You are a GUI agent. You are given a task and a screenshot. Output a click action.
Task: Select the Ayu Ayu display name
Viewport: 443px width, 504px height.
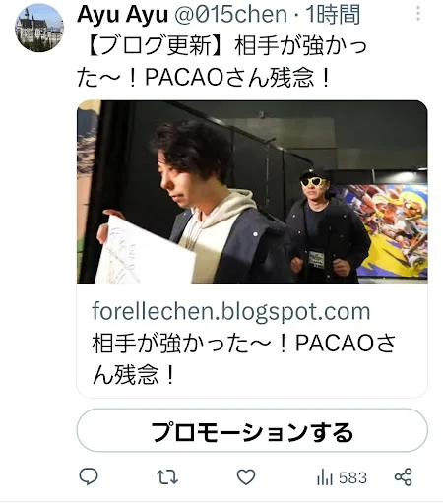[122, 15]
